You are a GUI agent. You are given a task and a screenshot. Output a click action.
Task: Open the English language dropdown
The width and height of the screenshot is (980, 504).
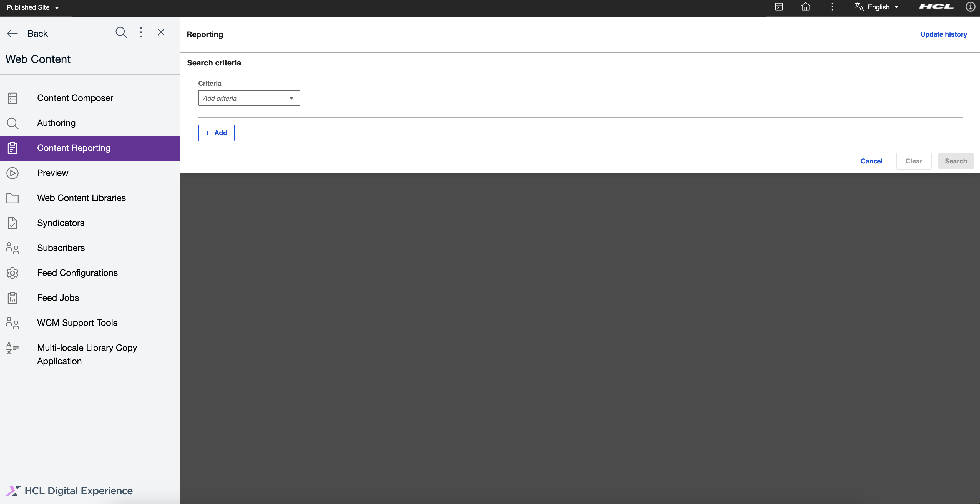point(877,7)
